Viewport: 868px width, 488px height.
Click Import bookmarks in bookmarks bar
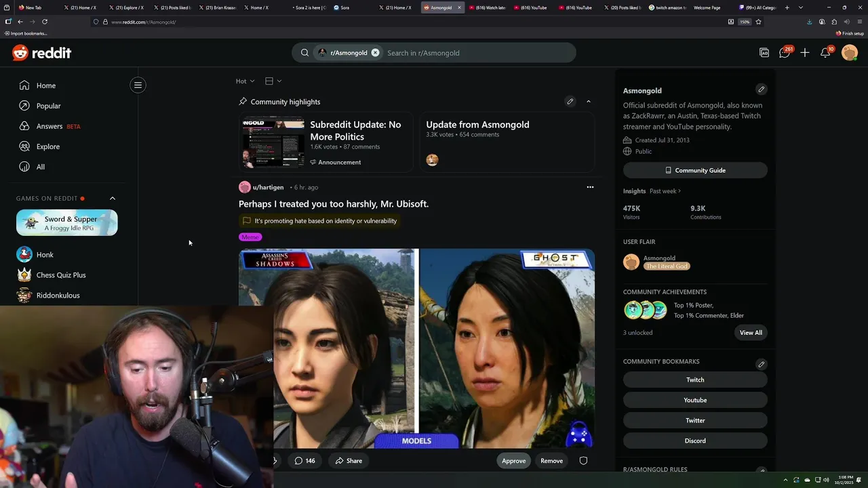(x=26, y=33)
